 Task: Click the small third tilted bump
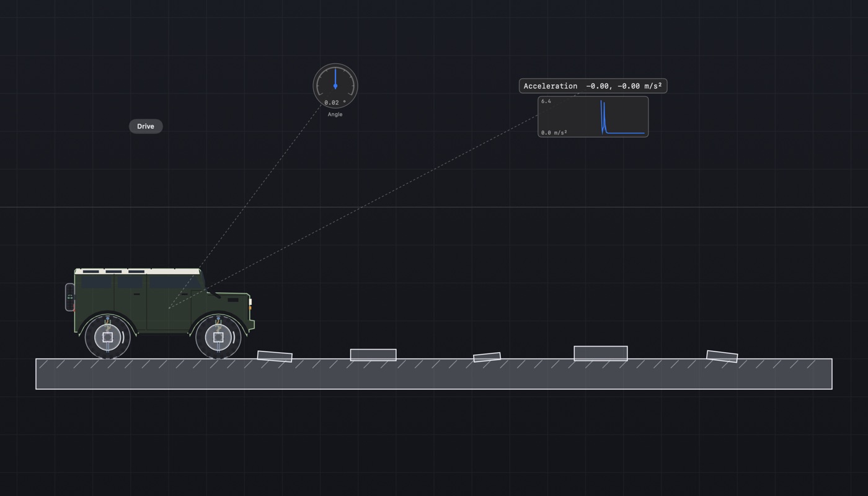click(x=487, y=357)
